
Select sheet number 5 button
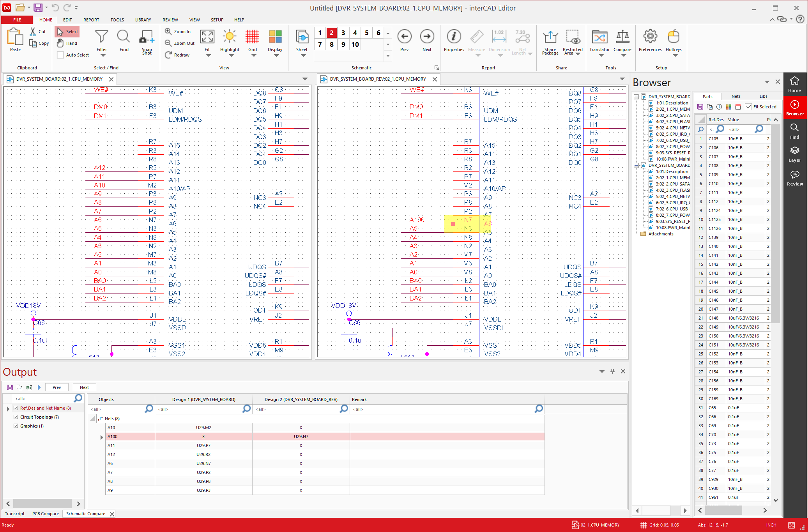click(366, 33)
